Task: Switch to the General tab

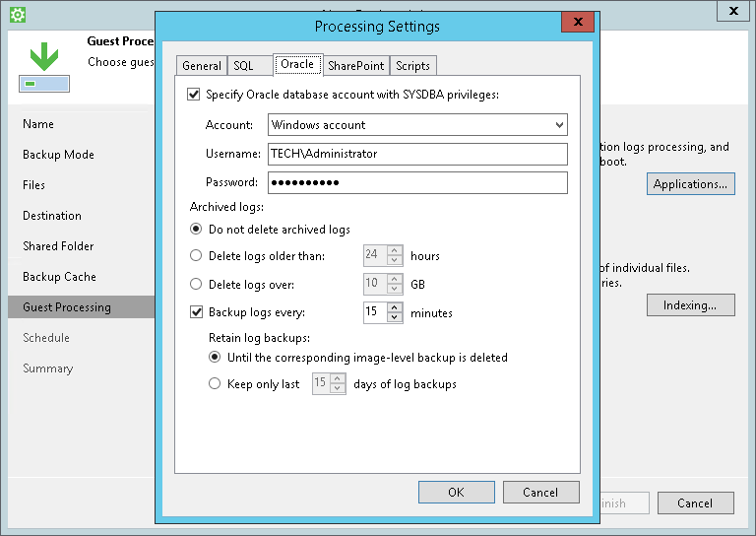Action: pos(202,66)
